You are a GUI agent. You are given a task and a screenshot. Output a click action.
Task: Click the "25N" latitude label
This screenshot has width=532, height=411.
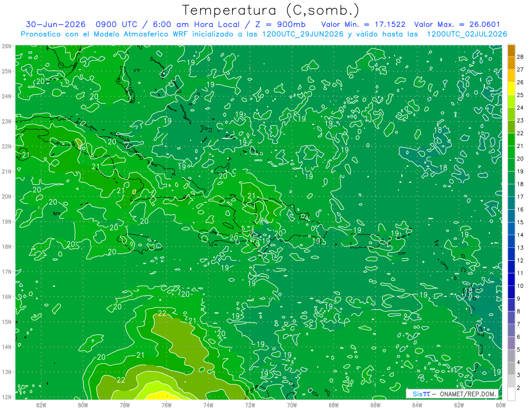tap(7, 71)
